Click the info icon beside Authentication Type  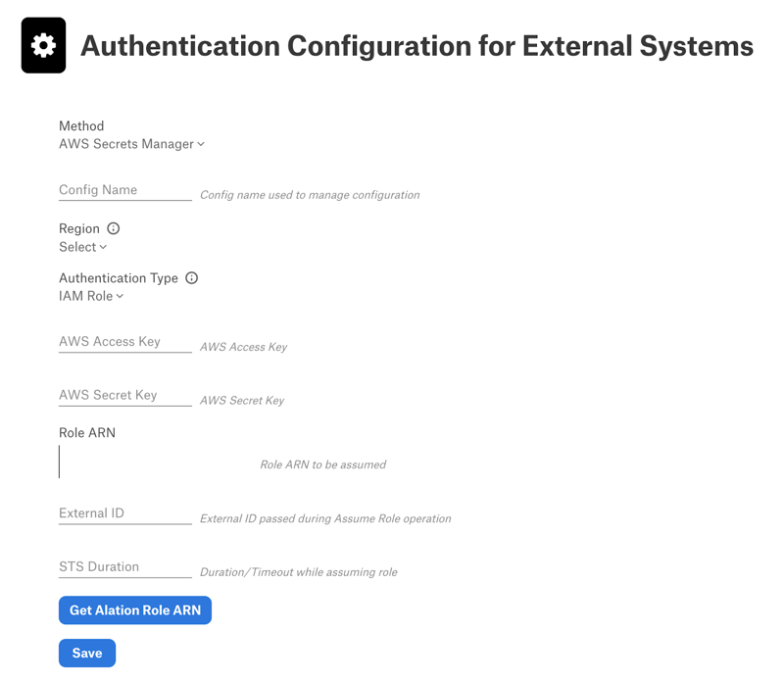(191, 278)
